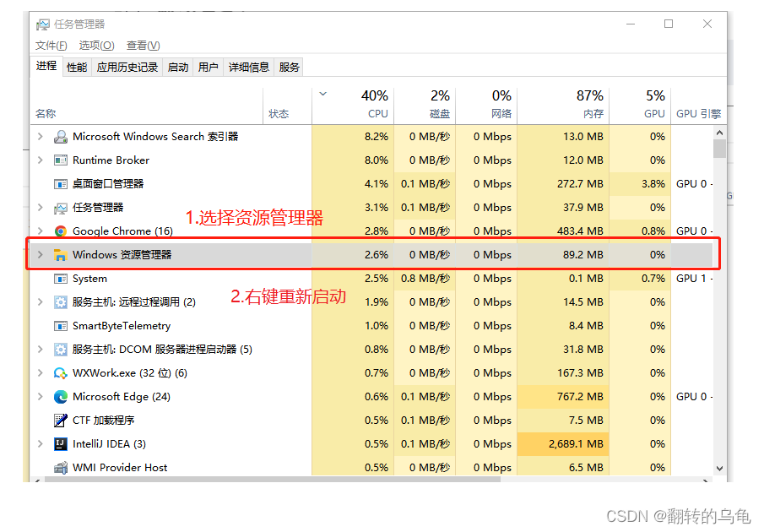Image resolution: width=764 pixels, height=532 pixels.
Task: Click the vertical scrollbar thumb
Action: [719, 149]
